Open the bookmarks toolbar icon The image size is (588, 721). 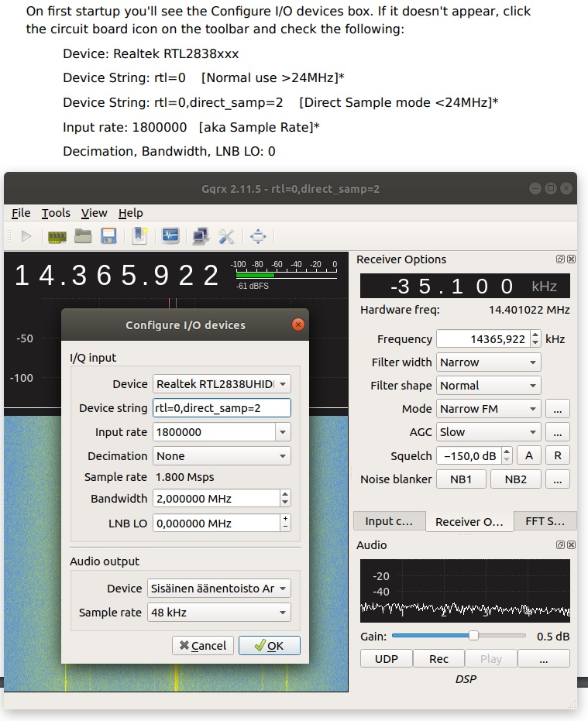(139, 236)
